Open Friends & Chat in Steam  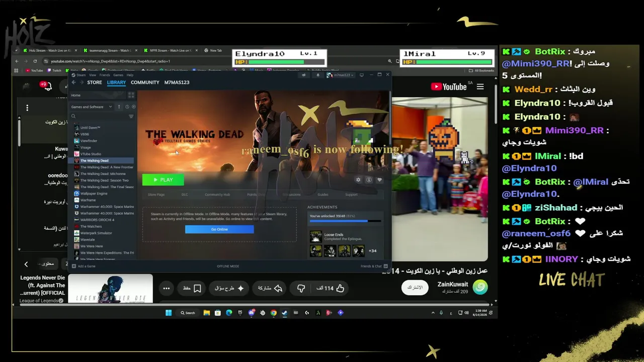tap(374, 266)
